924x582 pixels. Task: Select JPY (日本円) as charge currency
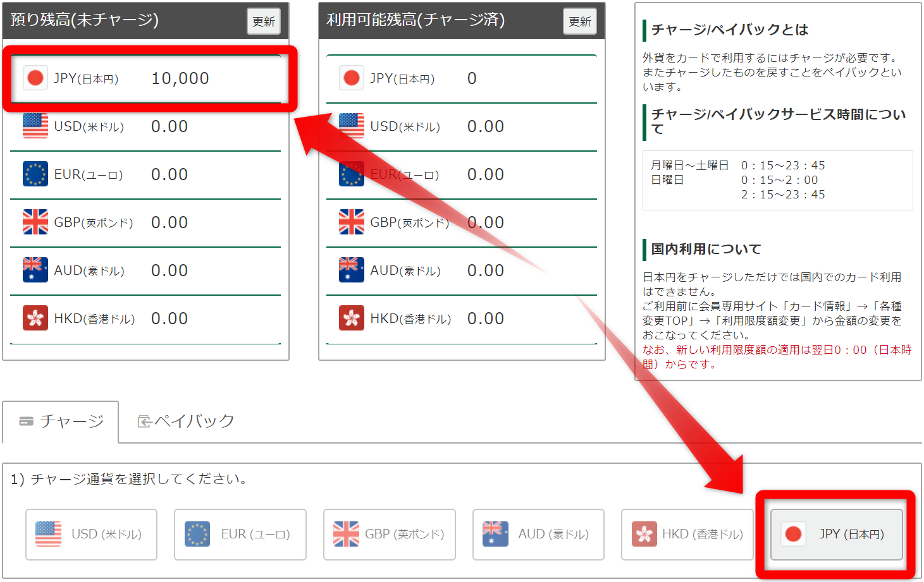836,535
